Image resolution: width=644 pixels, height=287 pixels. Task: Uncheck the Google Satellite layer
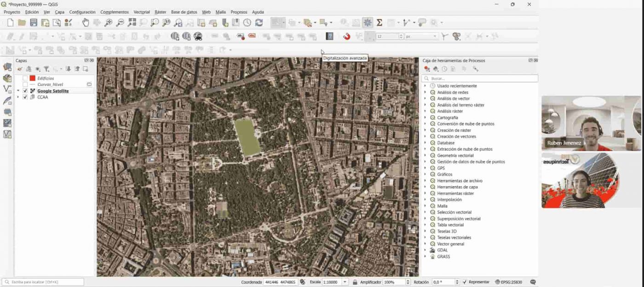point(25,91)
